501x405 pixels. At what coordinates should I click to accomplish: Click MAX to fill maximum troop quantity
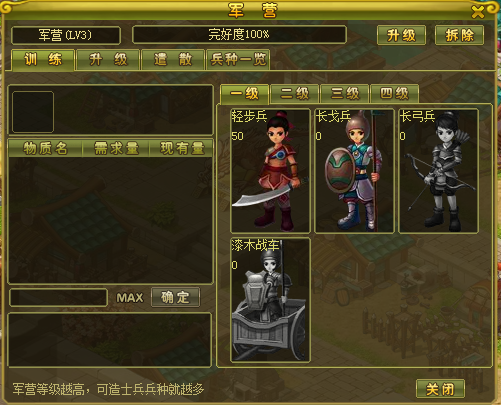(130, 298)
